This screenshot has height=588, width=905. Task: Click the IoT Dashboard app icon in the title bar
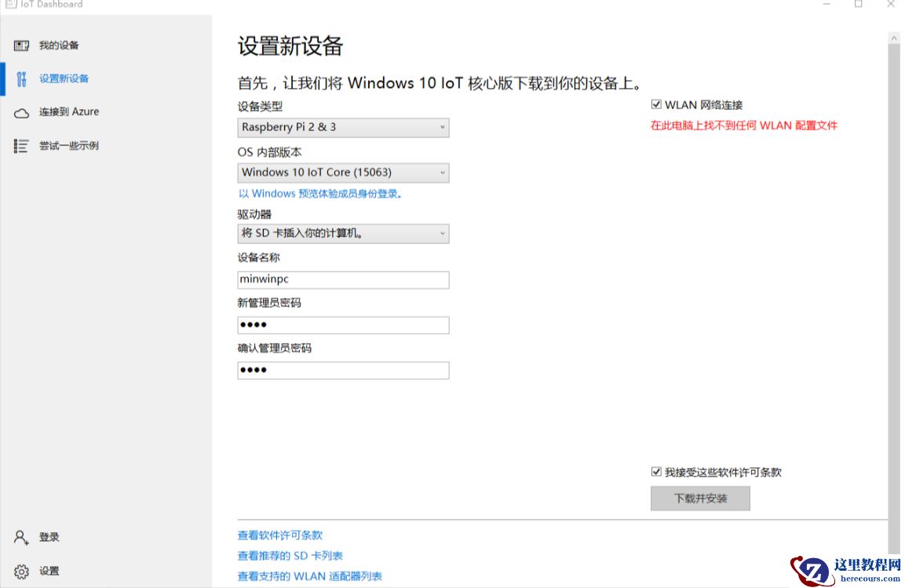pyautogui.click(x=11, y=4)
